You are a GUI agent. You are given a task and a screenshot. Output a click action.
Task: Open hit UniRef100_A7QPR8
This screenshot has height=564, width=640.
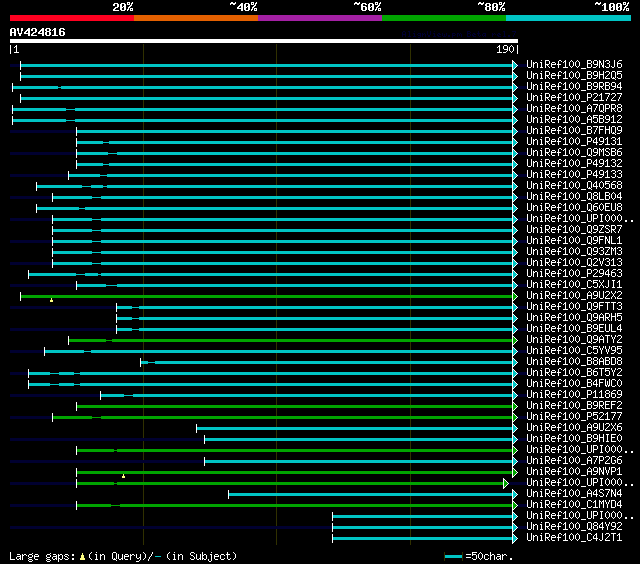[x=574, y=109]
